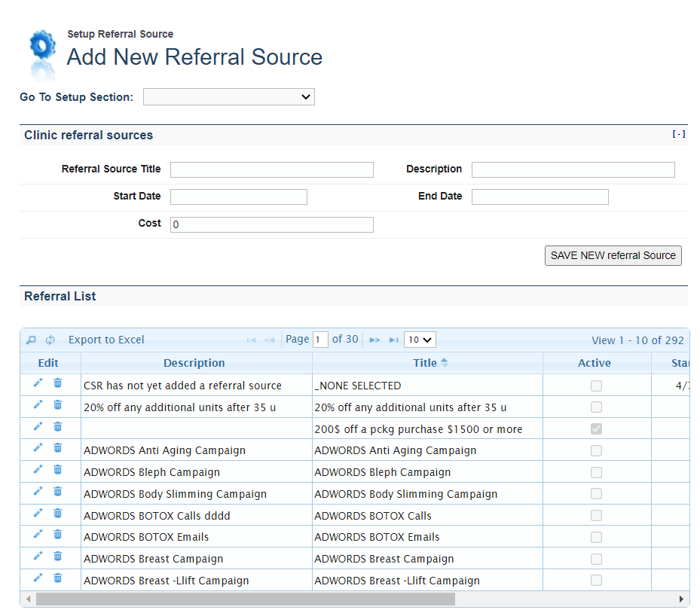Toggle Active checkbox for ADWORDS Body Slimming

[596, 494]
